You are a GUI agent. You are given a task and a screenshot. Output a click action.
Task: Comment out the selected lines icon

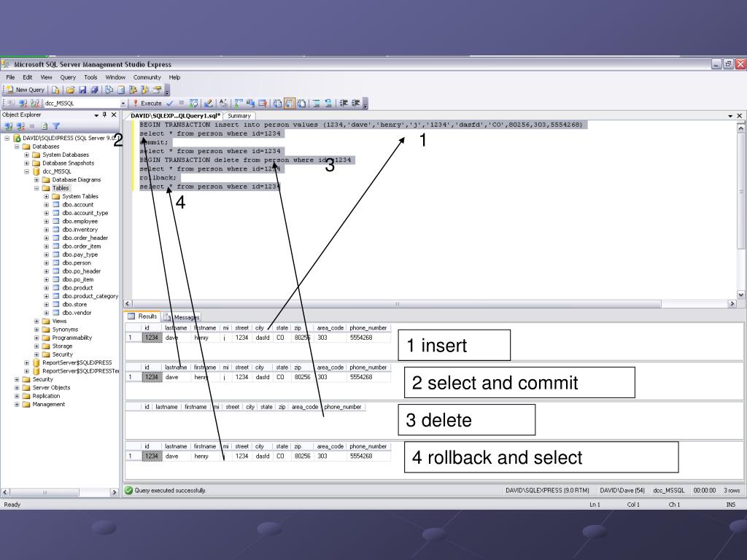click(x=316, y=103)
